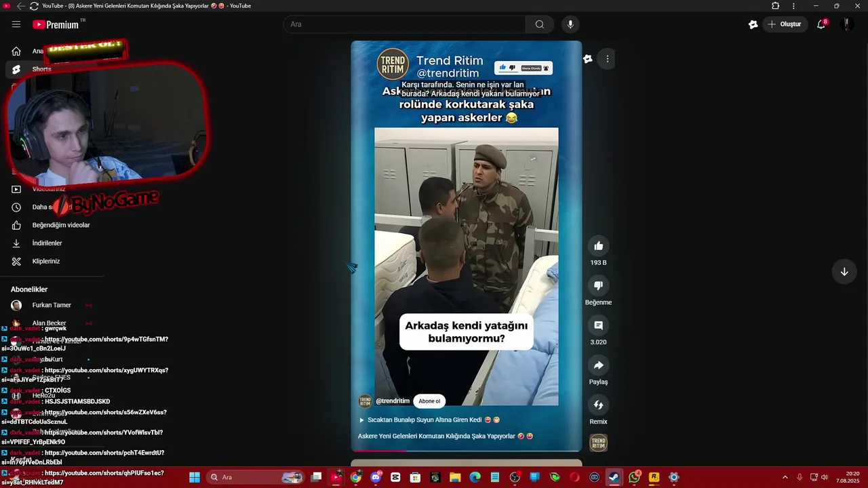Click the Remix button
The width and height of the screenshot is (868, 488).
[598, 405]
